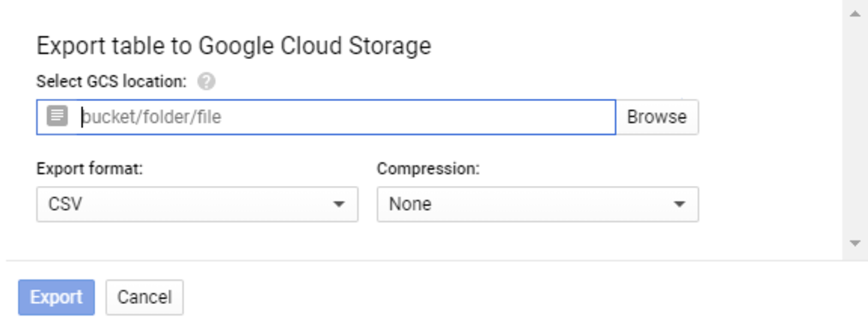Click the "Export table to Google Cloud Storage" heading
This screenshot has height=323, width=868.
(x=233, y=46)
